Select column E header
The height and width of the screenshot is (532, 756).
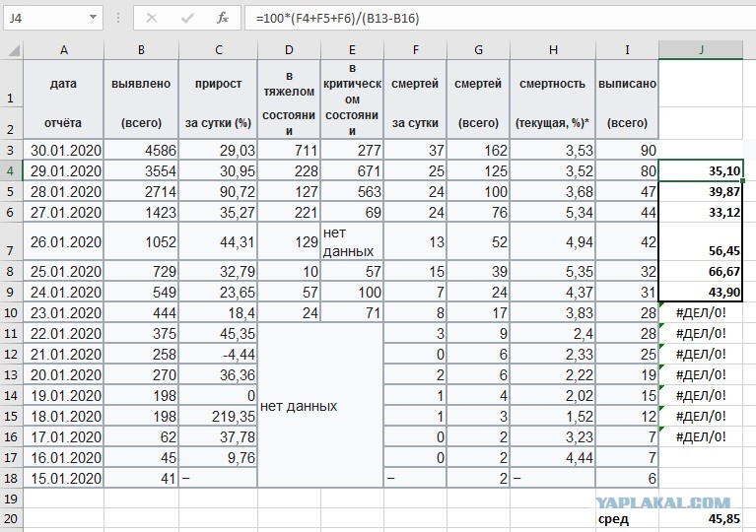tap(353, 49)
